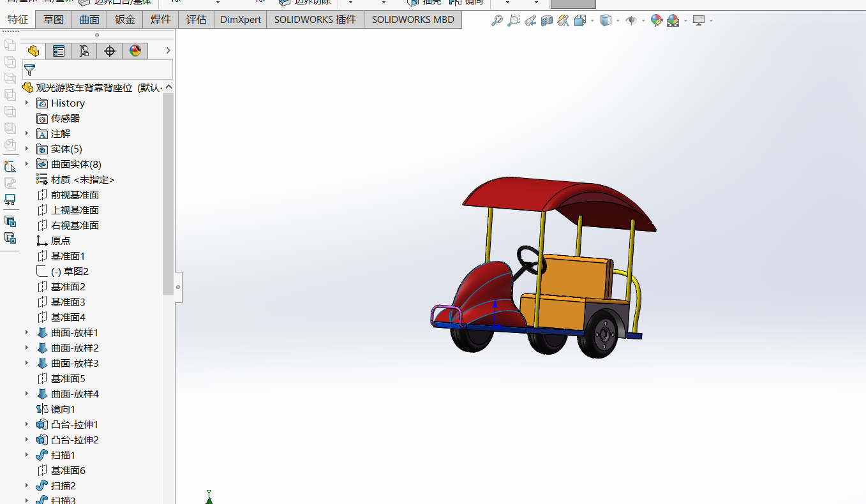The height and width of the screenshot is (504, 866).
Task: Select the 前视基准面 plane
Action: pyautogui.click(x=68, y=195)
